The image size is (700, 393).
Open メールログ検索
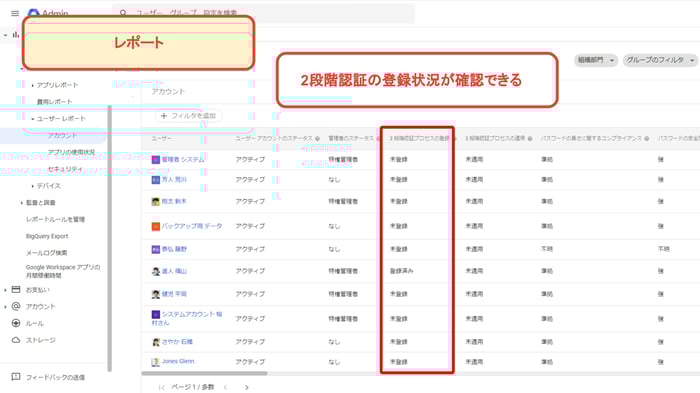point(46,253)
